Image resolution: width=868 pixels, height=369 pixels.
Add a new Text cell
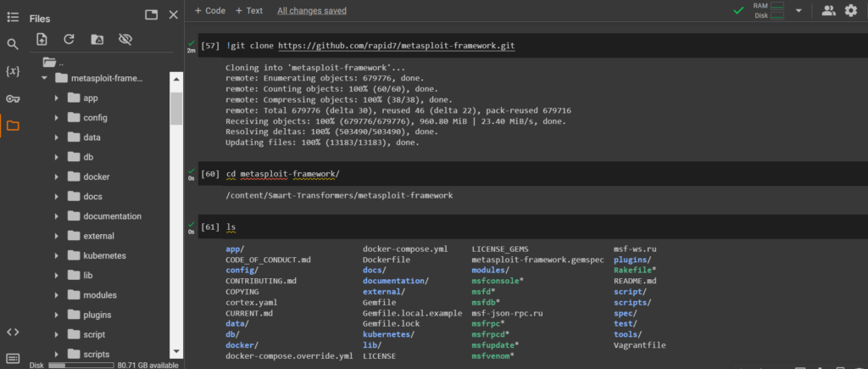(x=248, y=10)
